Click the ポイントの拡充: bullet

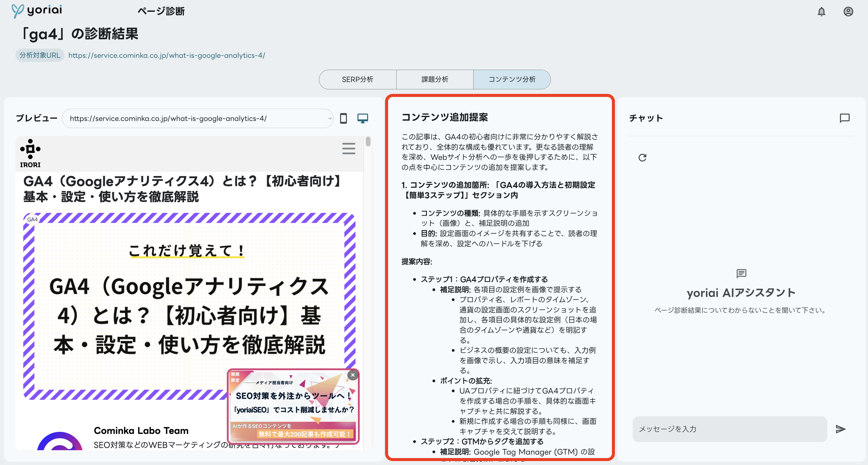pos(466,381)
